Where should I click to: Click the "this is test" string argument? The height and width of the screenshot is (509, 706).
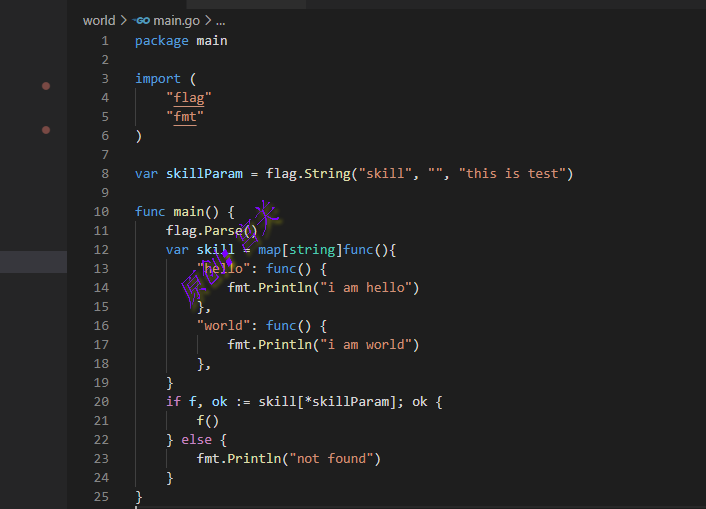(515, 174)
